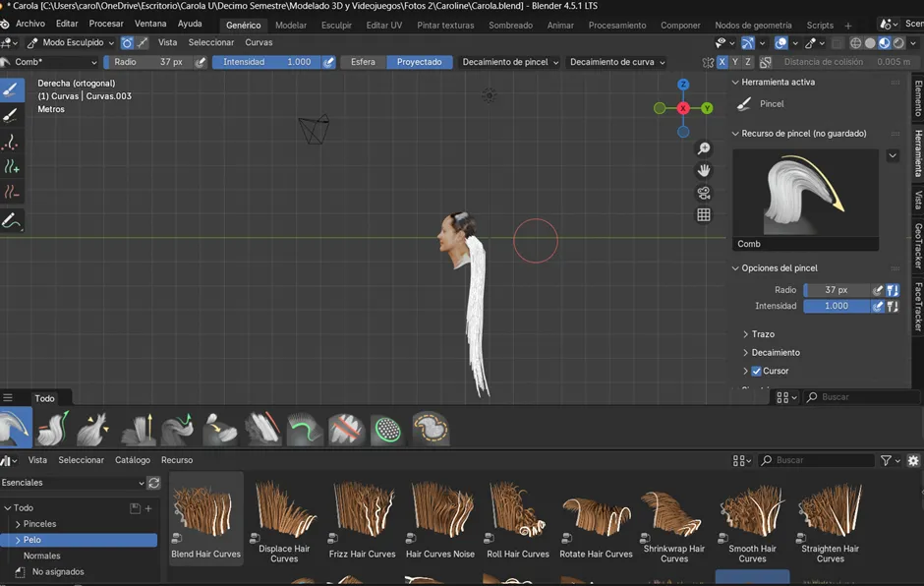Enable the Cursor checkbox in brush options
Screen dimensions: 924x586
click(x=756, y=371)
